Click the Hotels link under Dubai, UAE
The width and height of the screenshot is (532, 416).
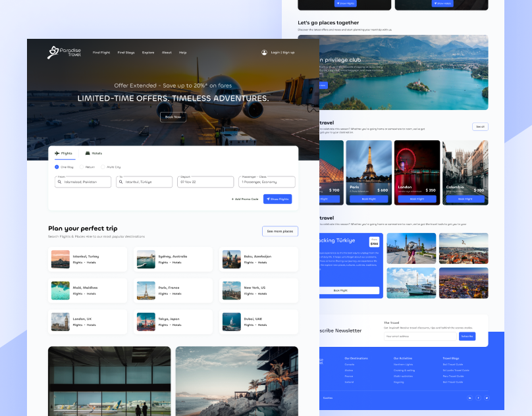click(262, 325)
